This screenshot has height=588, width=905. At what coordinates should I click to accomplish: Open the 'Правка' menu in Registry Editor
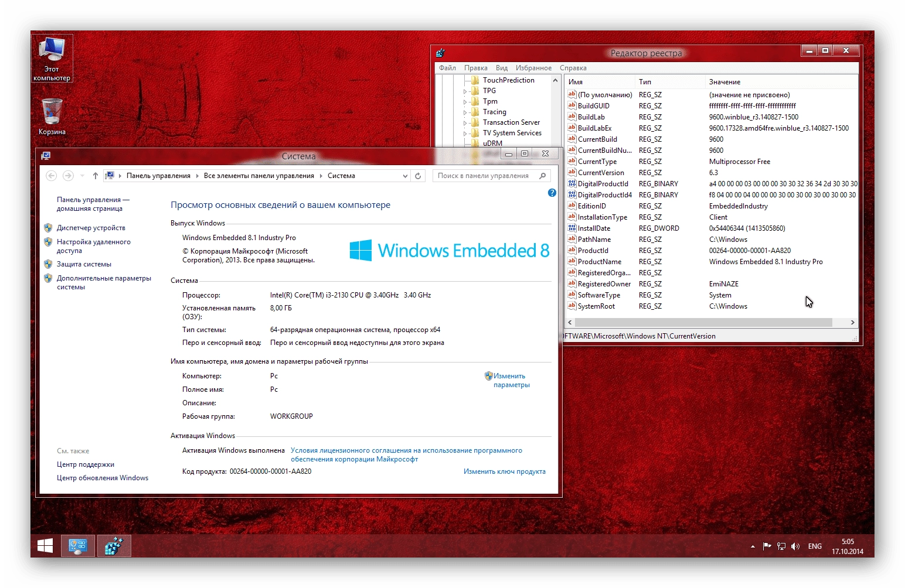[x=476, y=68]
